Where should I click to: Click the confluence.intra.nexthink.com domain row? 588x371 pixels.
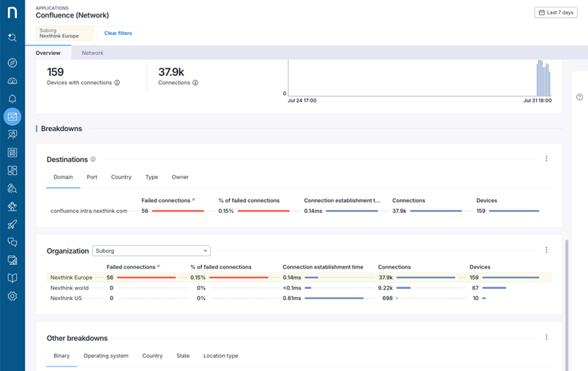[x=88, y=211]
